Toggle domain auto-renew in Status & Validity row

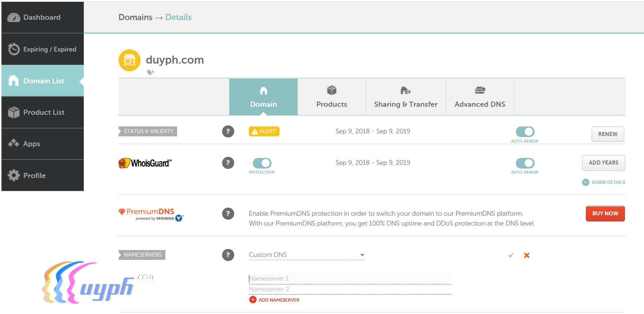[x=525, y=132]
